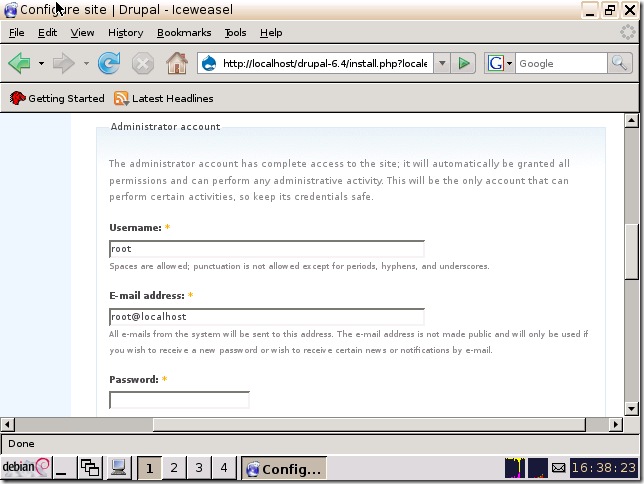The image size is (644, 484).
Task: Open the Tools menu
Action: pyautogui.click(x=235, y=32)
